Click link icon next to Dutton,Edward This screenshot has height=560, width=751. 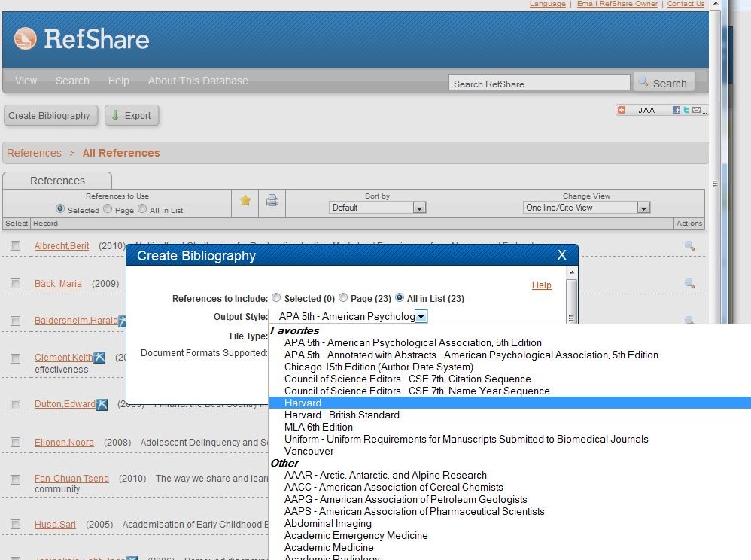point(102,404)
